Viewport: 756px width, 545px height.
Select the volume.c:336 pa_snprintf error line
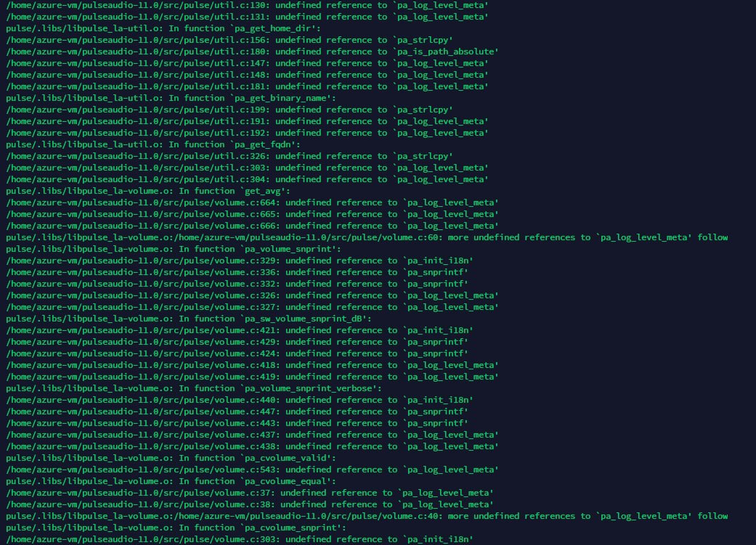pos(237,272)
